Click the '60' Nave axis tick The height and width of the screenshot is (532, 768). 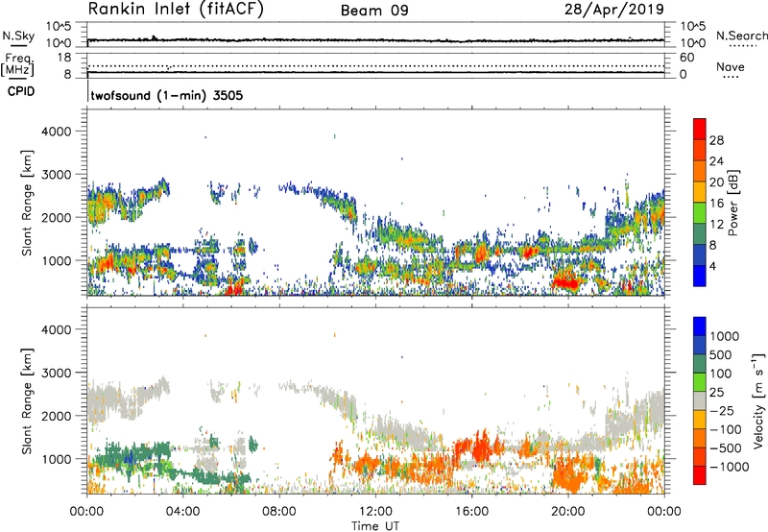[686, 58]
